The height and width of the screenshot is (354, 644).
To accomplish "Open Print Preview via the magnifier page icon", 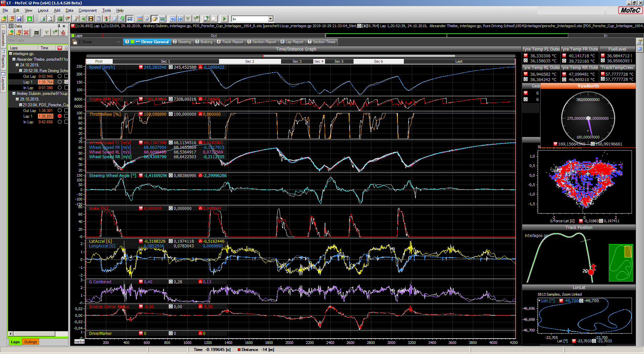I will click(x=50, y=19).
